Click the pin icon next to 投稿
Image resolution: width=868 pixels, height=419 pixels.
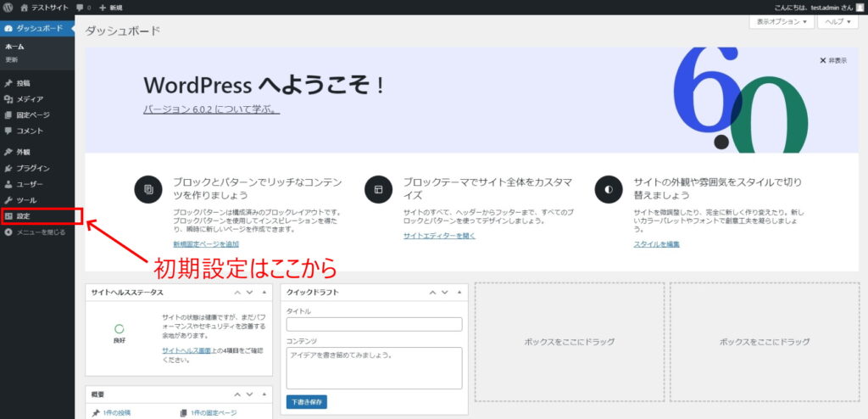tap(8, 83)
